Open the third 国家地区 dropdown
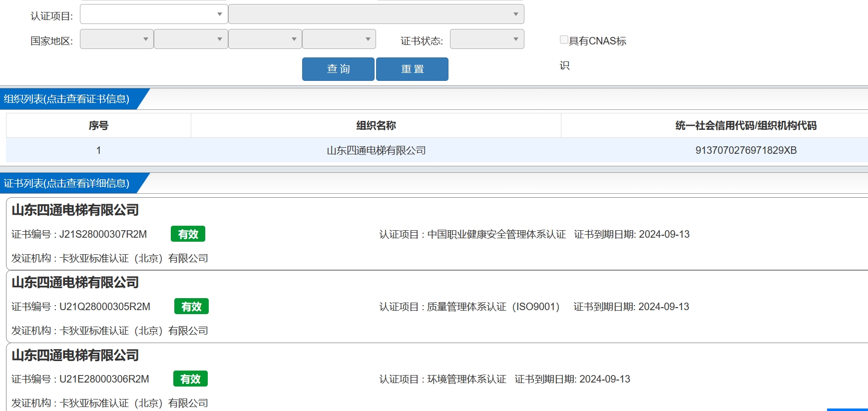Image resolution: width=868 pixels, height=411 pixels. click(x=265, y=39)
